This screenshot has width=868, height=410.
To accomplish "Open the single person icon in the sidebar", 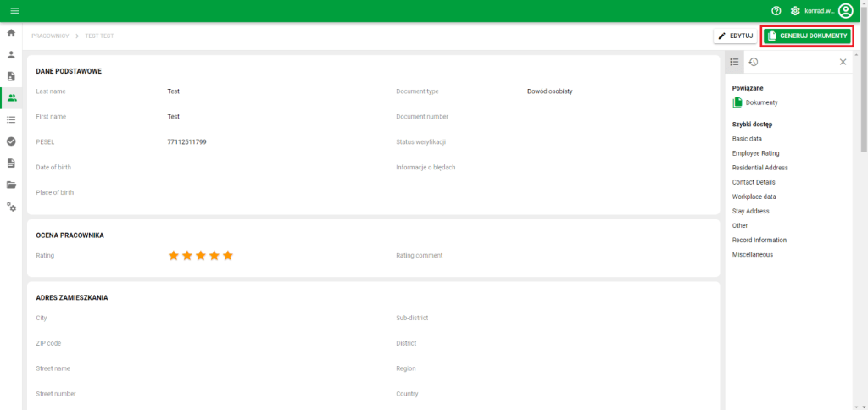I will tap(11, 54).
